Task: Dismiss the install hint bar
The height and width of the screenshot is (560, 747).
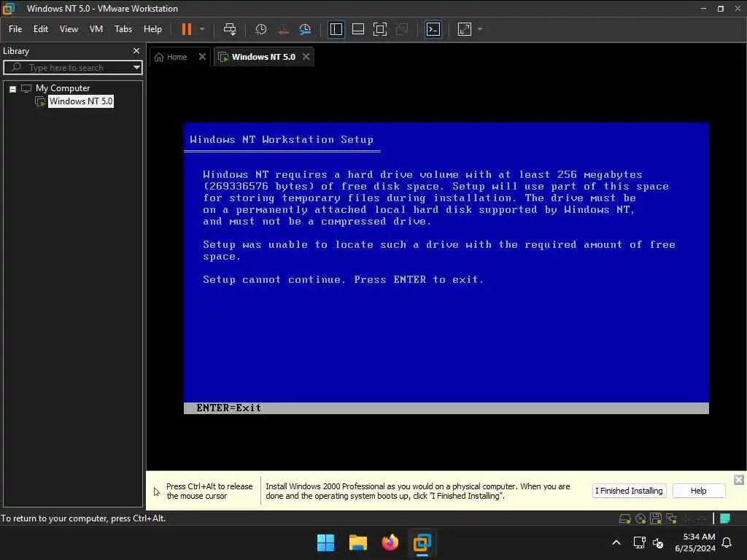Action: click(738, 480)
